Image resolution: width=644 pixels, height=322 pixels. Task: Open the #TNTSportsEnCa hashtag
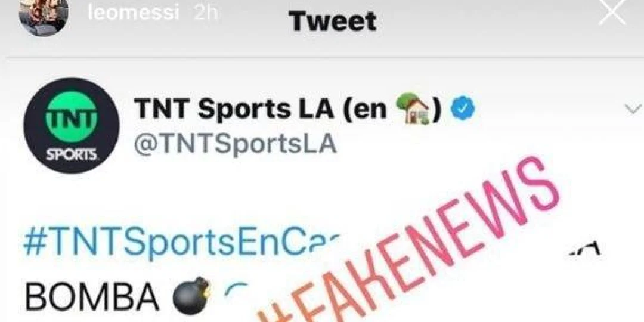click(x=182, y=243)
